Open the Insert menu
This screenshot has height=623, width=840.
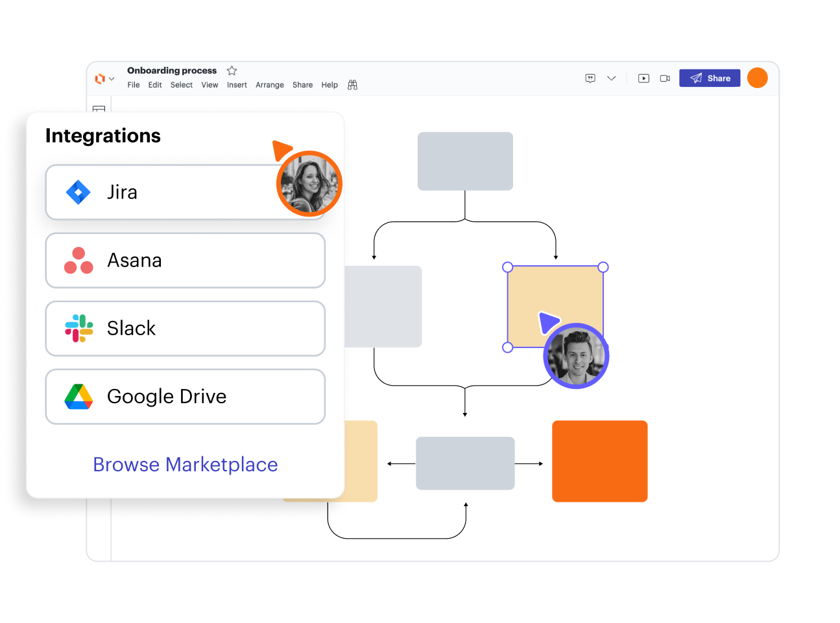pos(237,85)
